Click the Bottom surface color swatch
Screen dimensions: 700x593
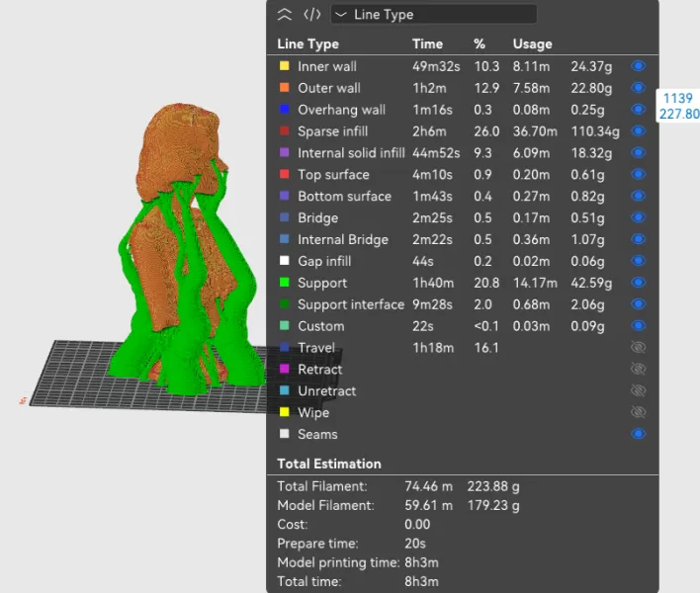tap(285, 196)
